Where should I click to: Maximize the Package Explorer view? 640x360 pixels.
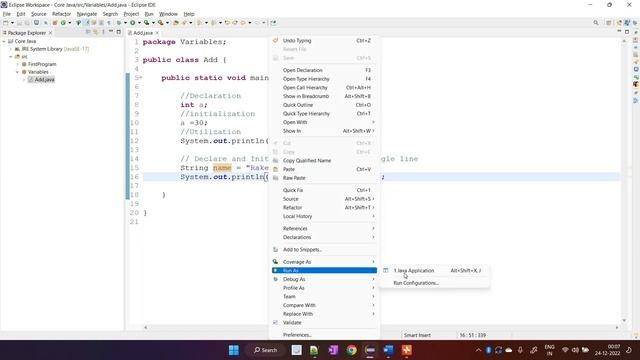(x=119, y=32)
